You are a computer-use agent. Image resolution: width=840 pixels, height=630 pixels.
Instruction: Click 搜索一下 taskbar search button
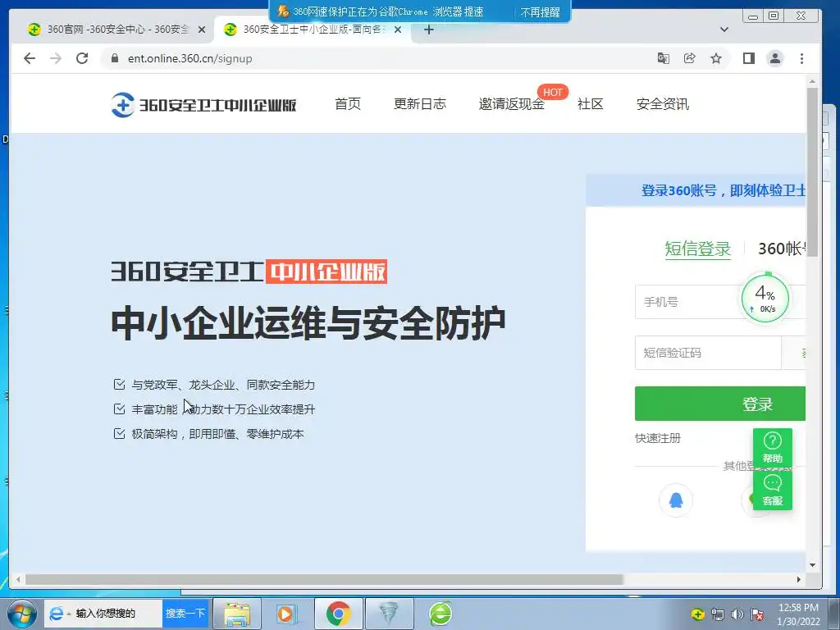pyautogui.click(x=185, y=614)
